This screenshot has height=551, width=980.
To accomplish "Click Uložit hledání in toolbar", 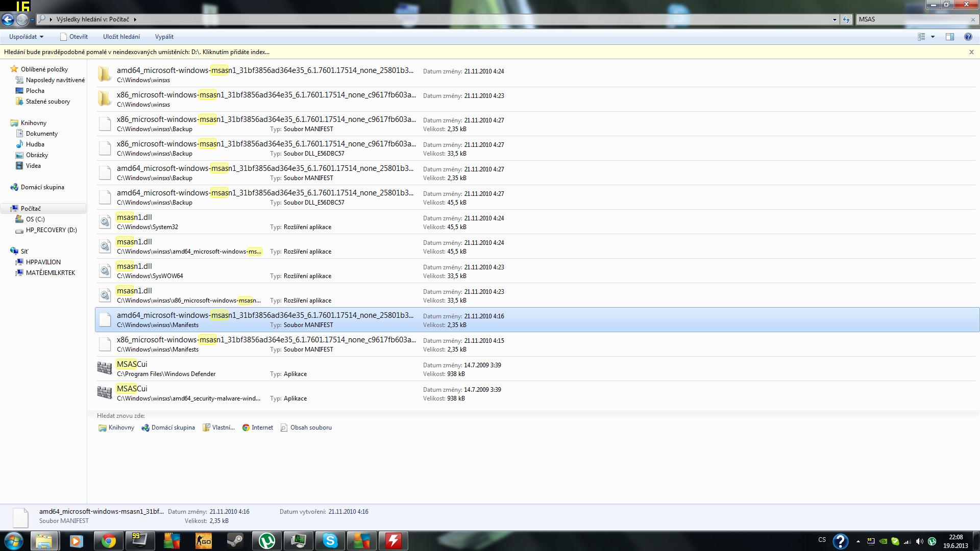I will pos(121,37).
